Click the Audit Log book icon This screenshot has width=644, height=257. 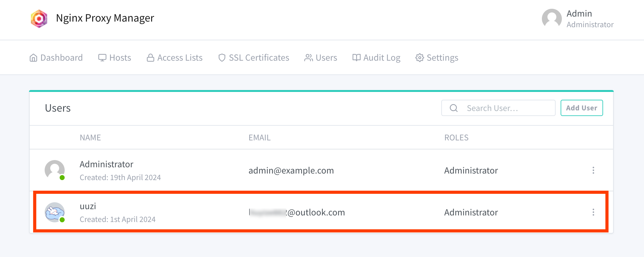point(356,58)
